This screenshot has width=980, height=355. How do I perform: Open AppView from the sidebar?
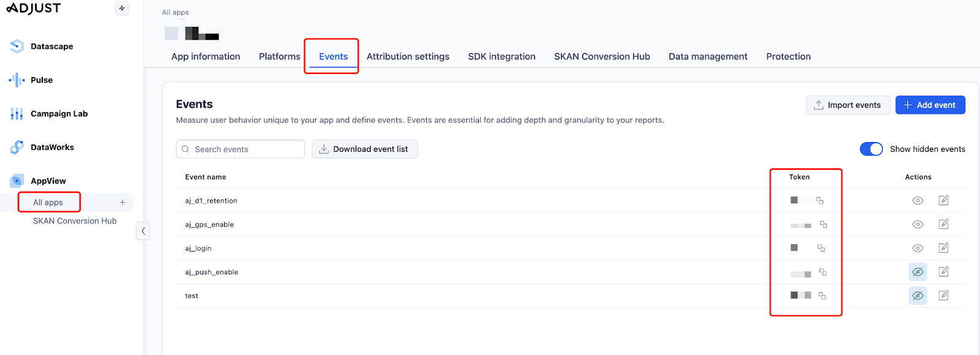tap(48, 181)
